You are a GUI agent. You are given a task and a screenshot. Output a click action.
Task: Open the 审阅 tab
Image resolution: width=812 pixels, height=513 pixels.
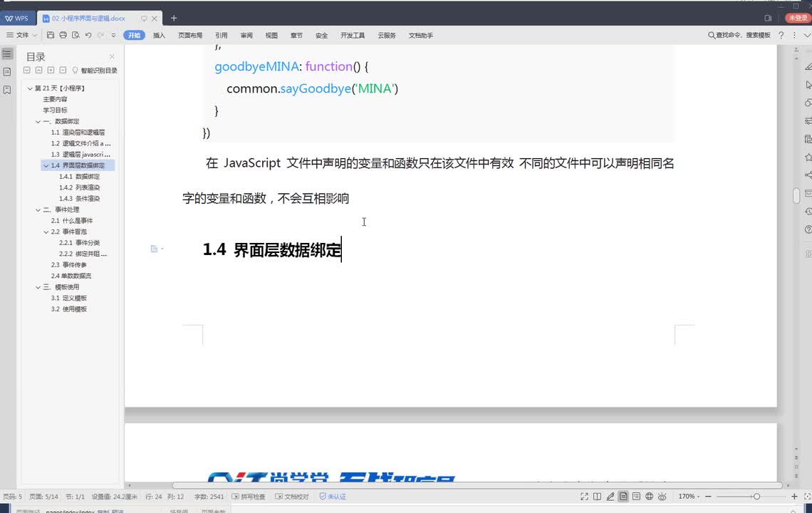point(246,35)
